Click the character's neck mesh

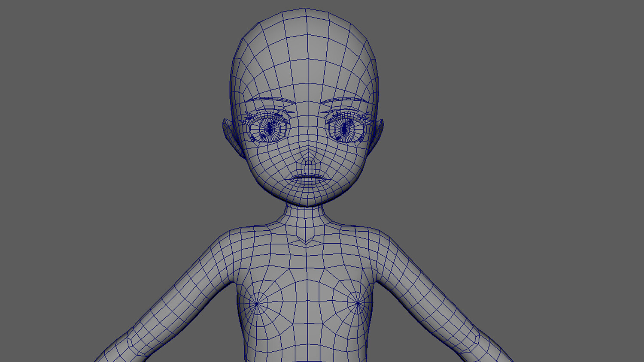pyautogui.click(x=306, y=214)
